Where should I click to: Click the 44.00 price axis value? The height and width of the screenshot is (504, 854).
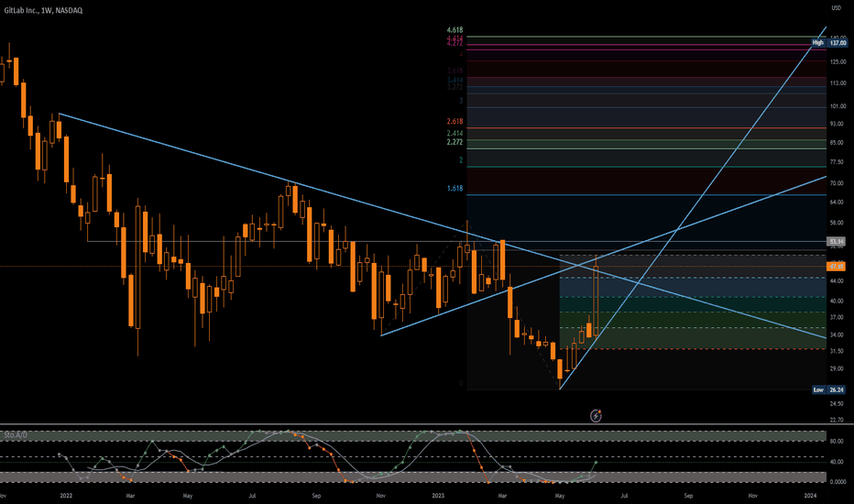coord(838,281)
